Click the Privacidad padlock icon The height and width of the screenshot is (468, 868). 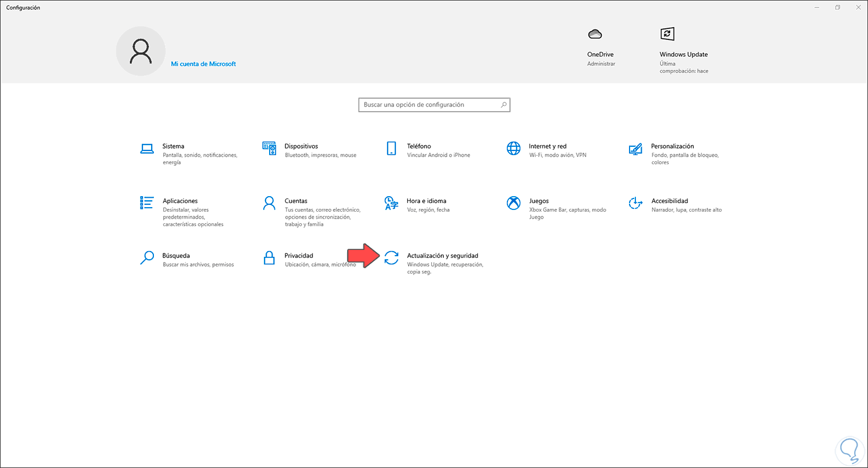[269, 257]
